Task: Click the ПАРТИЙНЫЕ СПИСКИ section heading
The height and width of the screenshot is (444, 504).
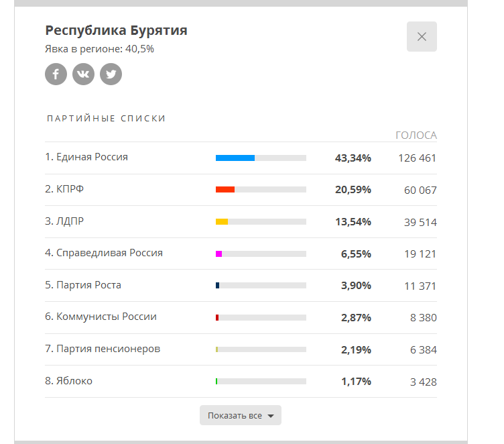Action: tap(107, 119)
